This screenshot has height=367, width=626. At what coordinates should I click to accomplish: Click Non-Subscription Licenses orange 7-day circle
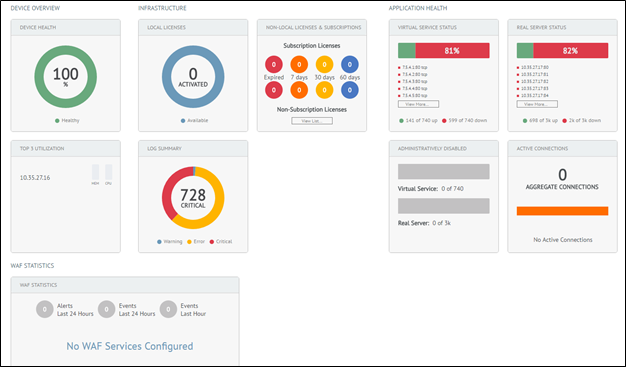(299, 90)
